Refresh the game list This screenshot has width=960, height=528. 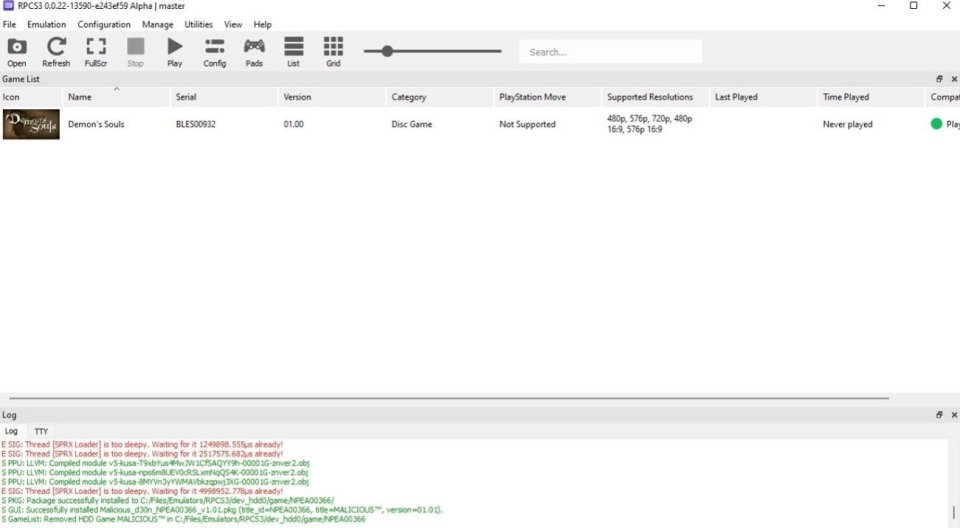(56, 51)
